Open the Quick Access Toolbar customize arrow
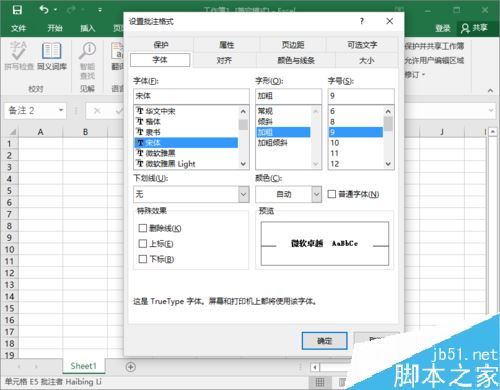This screenshot has width=500, height=390. pos(100,10)
